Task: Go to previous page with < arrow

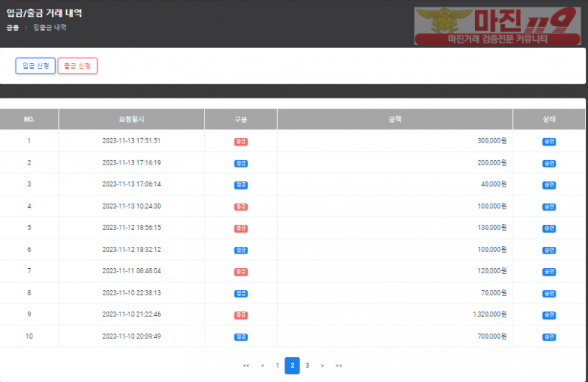Action: 262,366
